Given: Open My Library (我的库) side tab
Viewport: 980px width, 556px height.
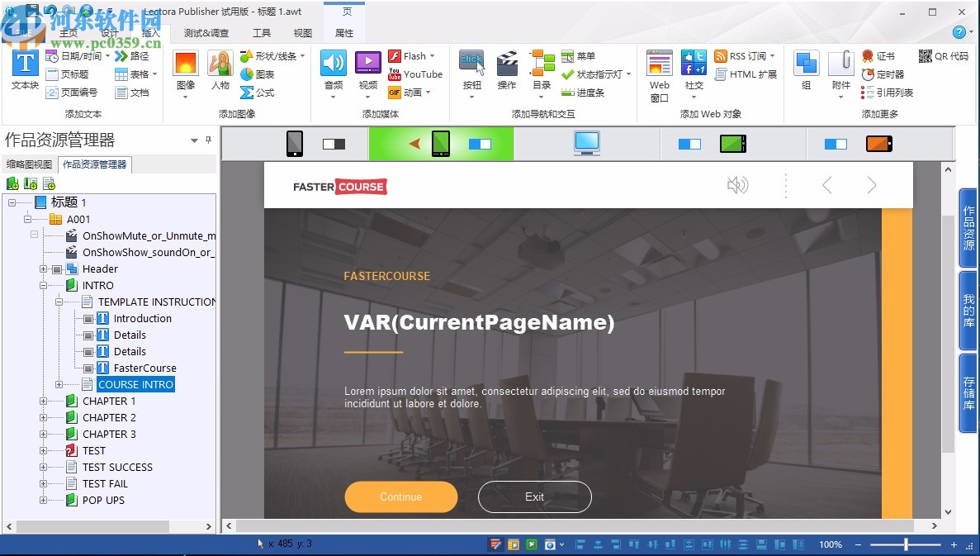Looking at the screenshot, I should coord(968,311).
